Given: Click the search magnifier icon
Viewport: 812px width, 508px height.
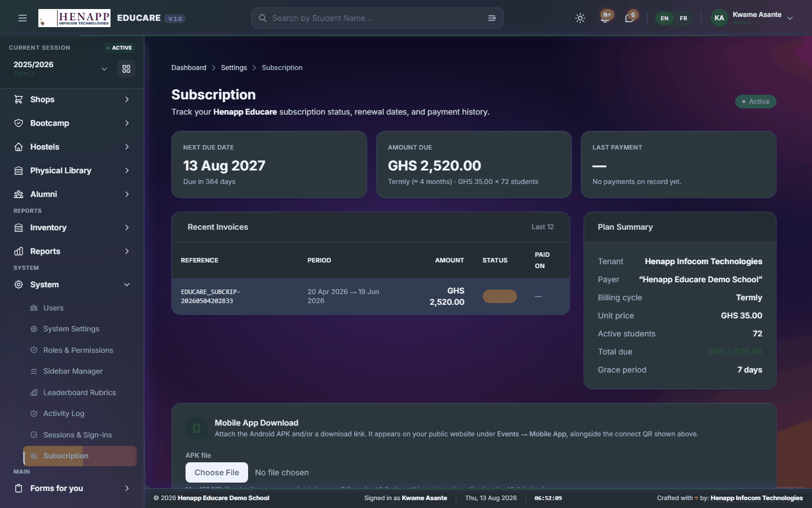Looking at the screenshot, I should (x=263, y=18).
